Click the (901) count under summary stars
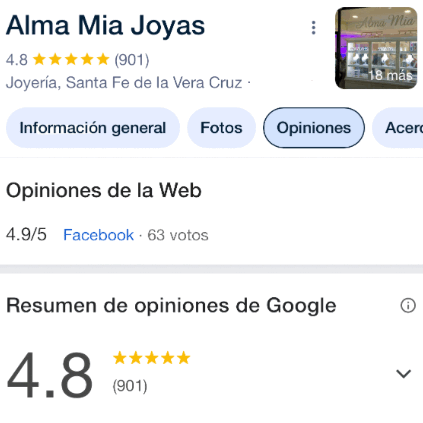Image resolution: width=423 pixels, height=423 pixels. (130, 386)
